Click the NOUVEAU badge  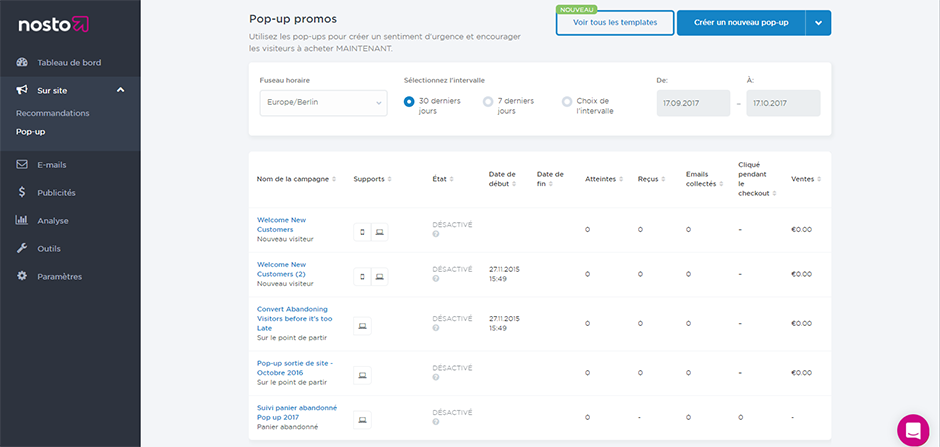click(x=576, y=10)
